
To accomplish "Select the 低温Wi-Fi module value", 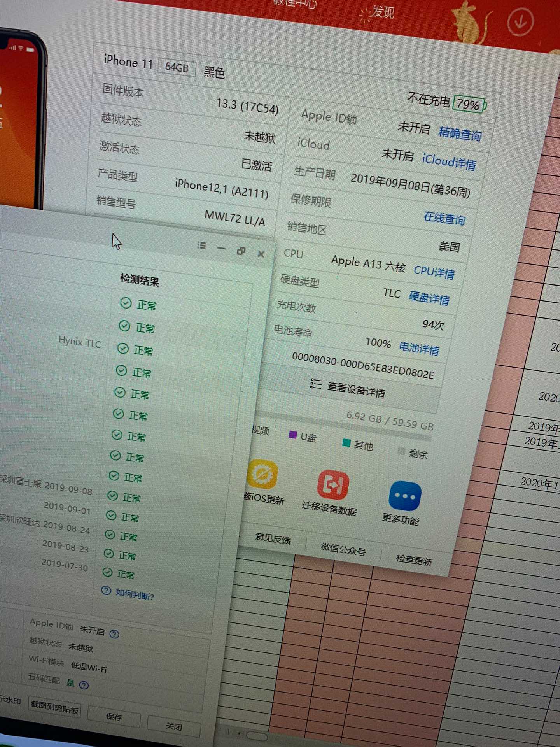I will coord(89,667).
